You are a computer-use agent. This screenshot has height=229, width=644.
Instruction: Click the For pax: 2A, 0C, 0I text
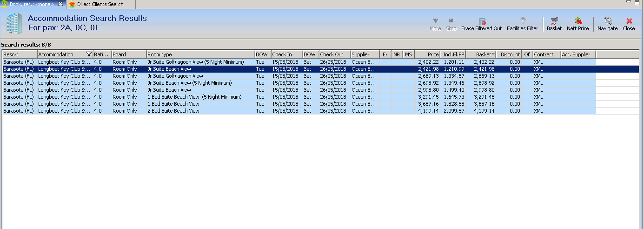(62, 28)
